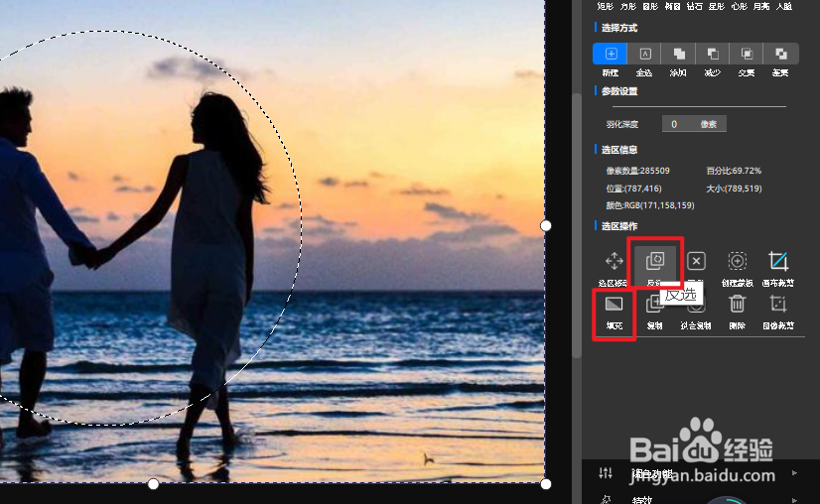Open the 调色功能 section label

[652, 473]
